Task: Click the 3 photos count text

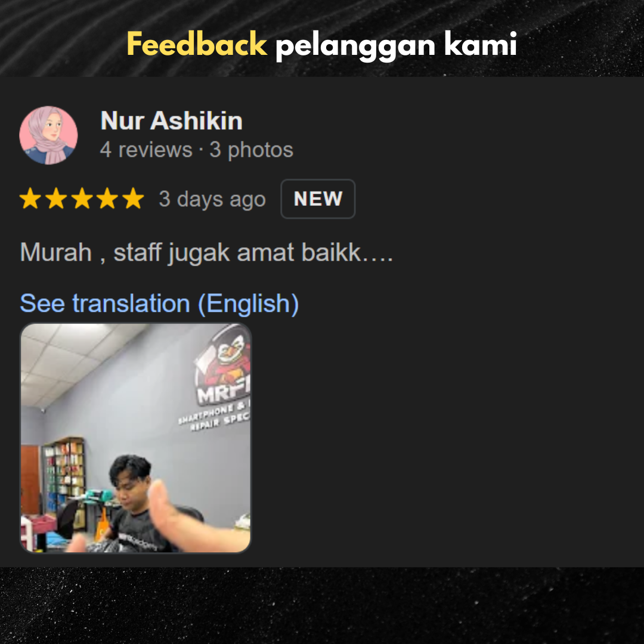Action: tap(252, 150)
